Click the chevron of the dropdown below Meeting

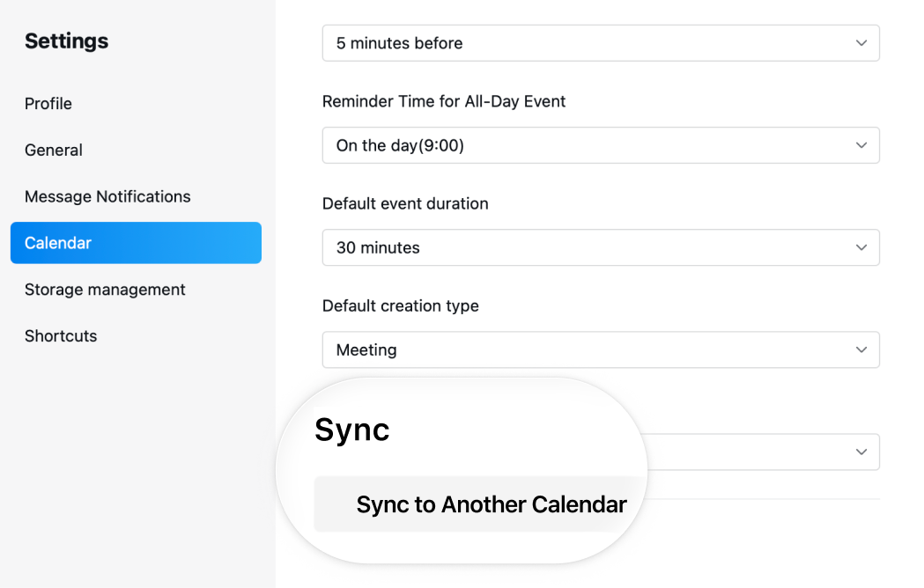(x=861, y=452)
